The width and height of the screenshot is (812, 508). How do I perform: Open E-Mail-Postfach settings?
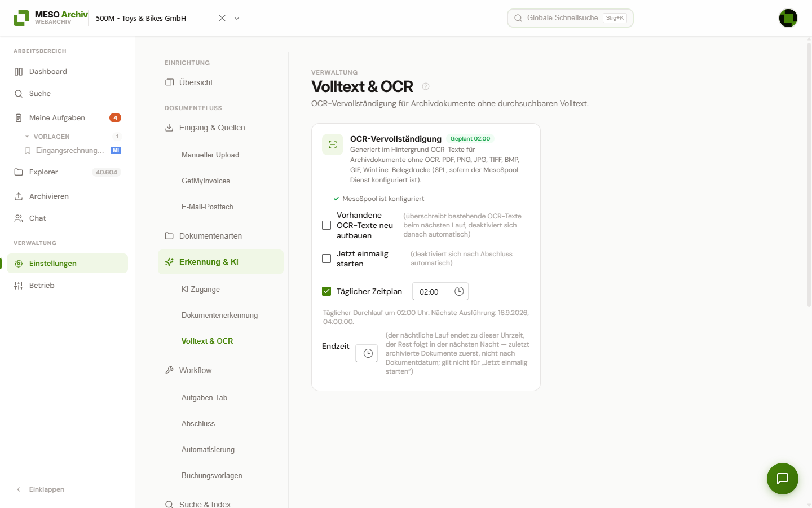[x=208, y=207]
